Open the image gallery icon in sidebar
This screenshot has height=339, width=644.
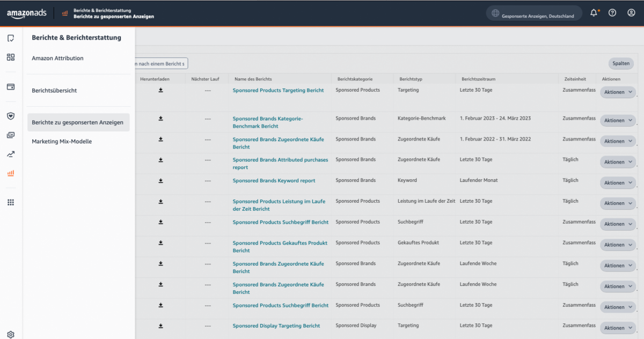(x=11, y=135)
